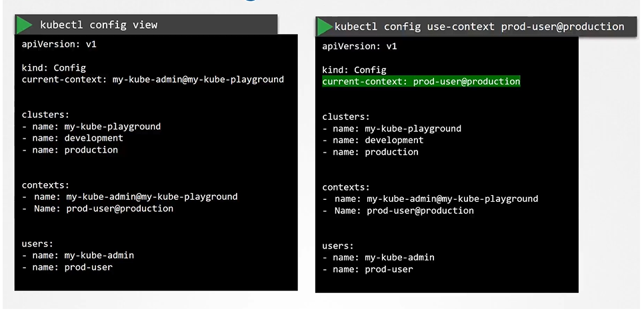Click the 'my-kube-admin' user in the config view output
The width and height of the screenshot is (644, 315).
coord(99,256)
